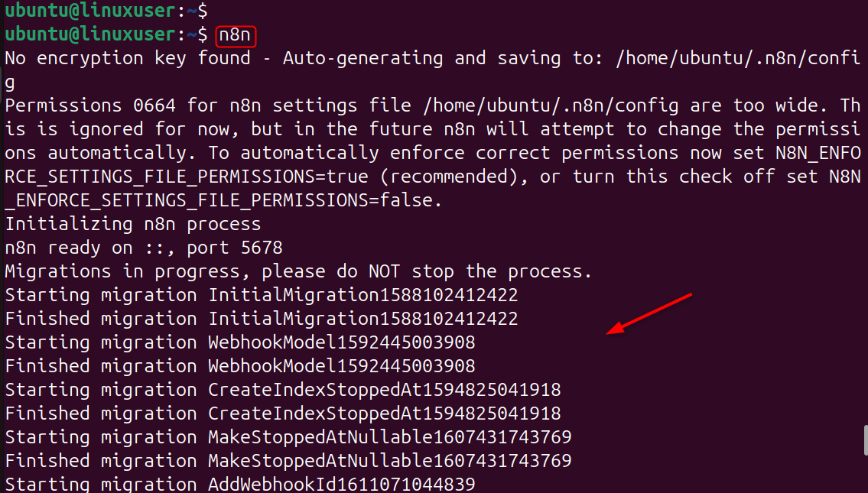Click "Finished migration CreateIndexStoppedAt1594825041918" line
The image size is (868, 493).
[283, 414]
